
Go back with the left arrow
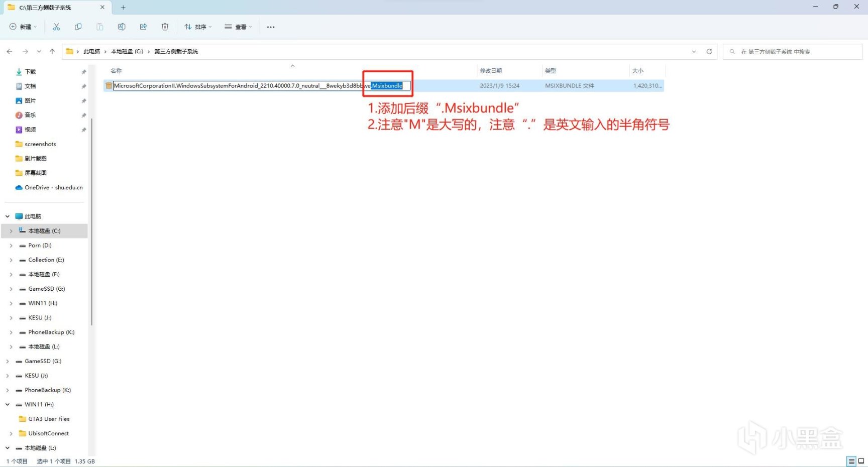tap(10, 51)
